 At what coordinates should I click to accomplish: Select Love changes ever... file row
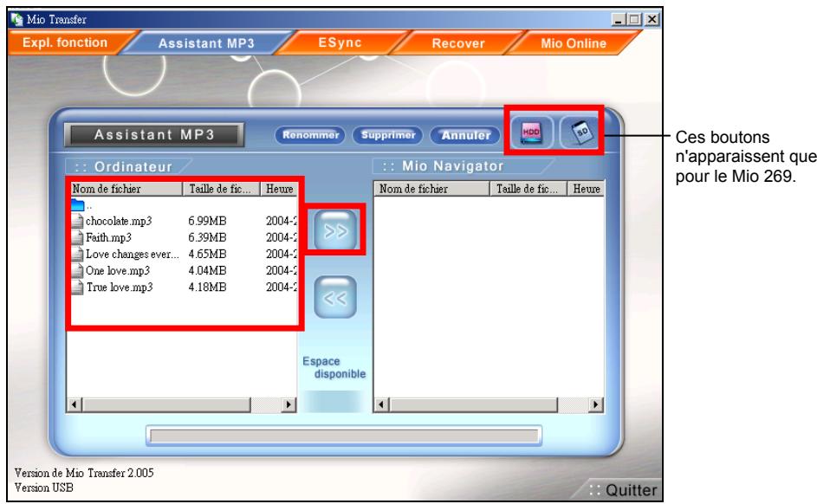pos(184,254)
